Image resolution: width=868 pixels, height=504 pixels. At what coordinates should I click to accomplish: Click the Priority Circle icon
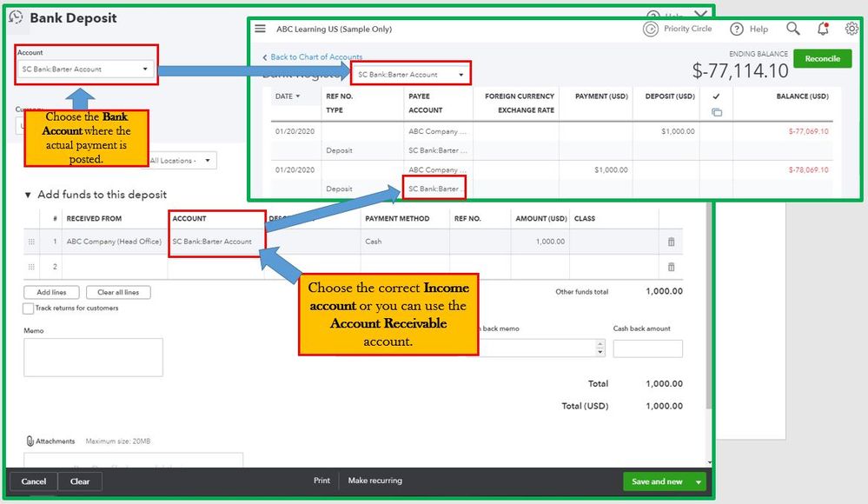coord(651,29)
